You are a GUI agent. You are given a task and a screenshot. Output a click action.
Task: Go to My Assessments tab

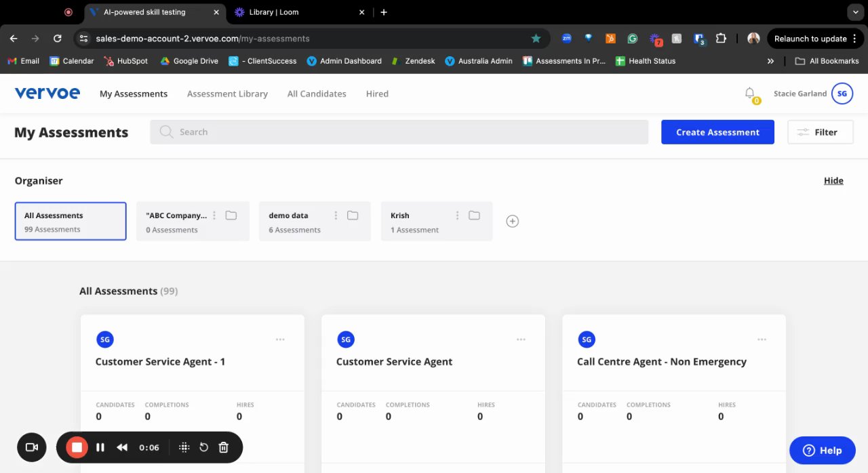point(134,94)
